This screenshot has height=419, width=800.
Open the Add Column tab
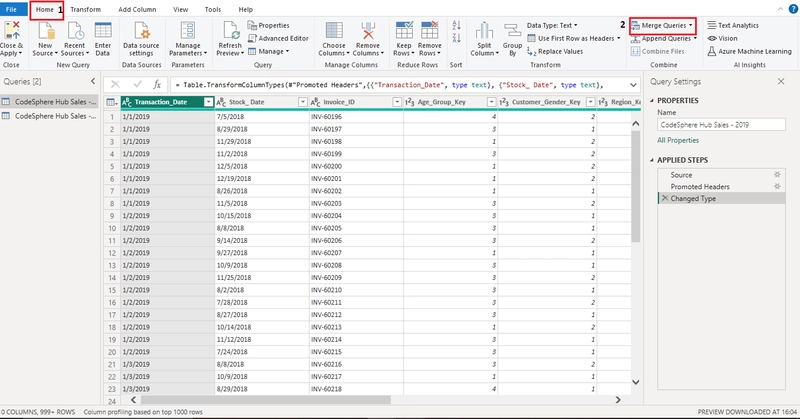coord(137,9)
